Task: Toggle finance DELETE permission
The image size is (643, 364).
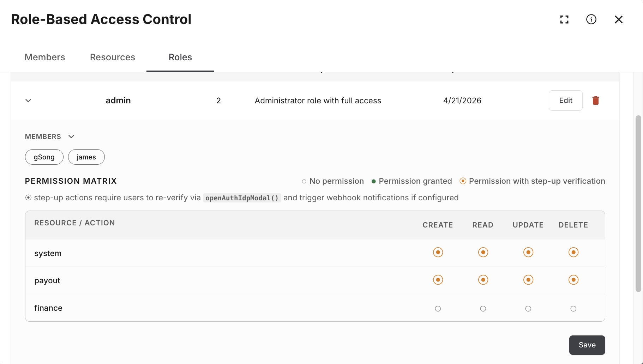Action: pos(573,309)
